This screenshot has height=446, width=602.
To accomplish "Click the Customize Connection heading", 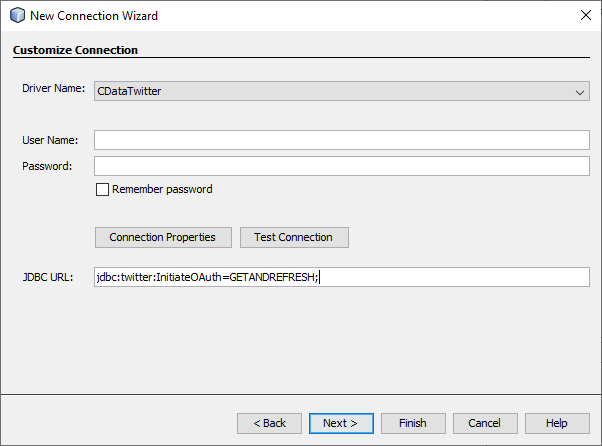I will click(x=75, y=50).
